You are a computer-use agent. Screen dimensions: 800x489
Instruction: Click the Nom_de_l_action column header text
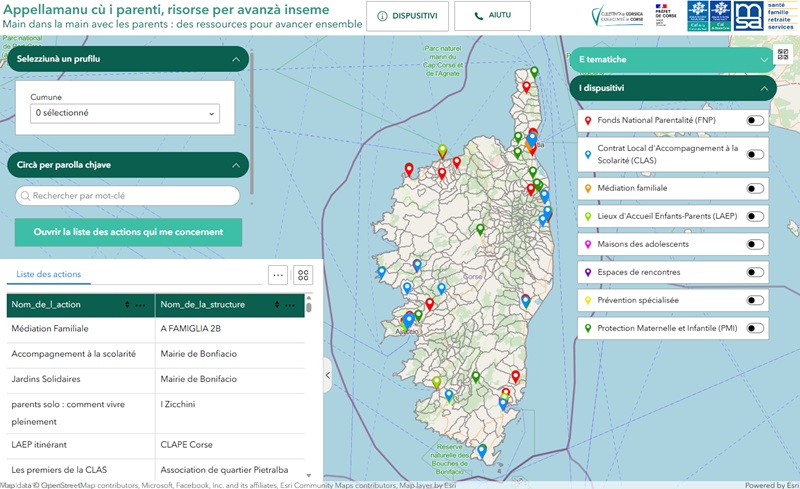(46, 305)
